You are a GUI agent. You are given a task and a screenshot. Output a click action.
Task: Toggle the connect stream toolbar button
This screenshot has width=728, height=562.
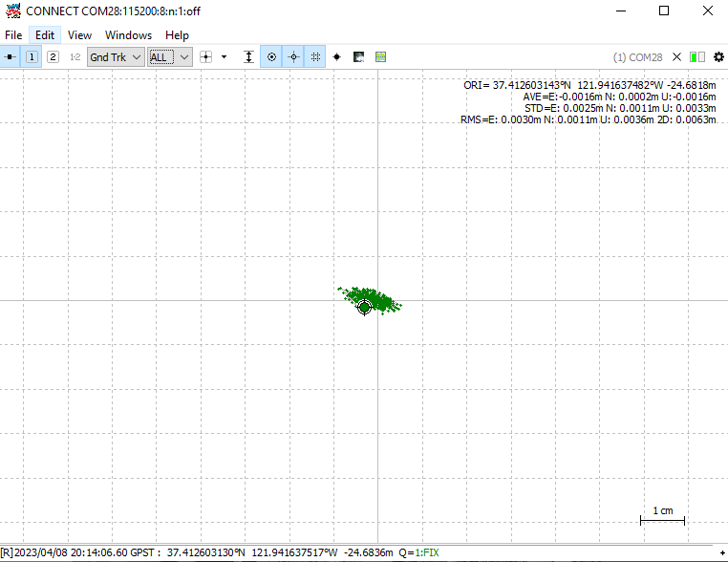point(10,57)
